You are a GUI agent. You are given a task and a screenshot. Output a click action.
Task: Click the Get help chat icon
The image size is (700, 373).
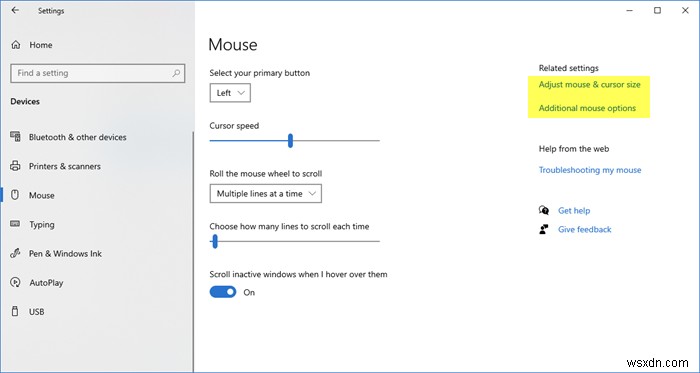click(544, 210)
